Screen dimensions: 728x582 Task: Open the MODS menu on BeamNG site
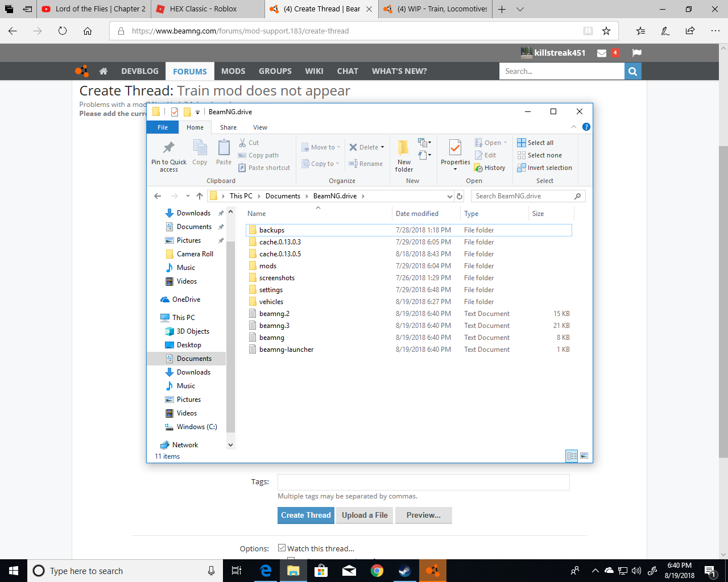(x=233, y=71)
